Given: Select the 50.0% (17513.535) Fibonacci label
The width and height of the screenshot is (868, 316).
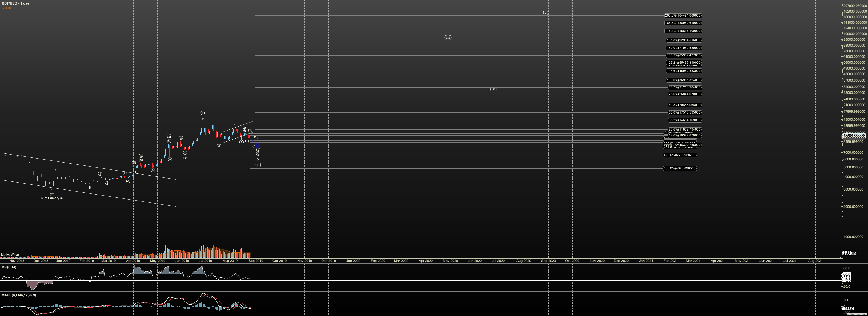Looking at the screenshot, I should coord(685,112).
